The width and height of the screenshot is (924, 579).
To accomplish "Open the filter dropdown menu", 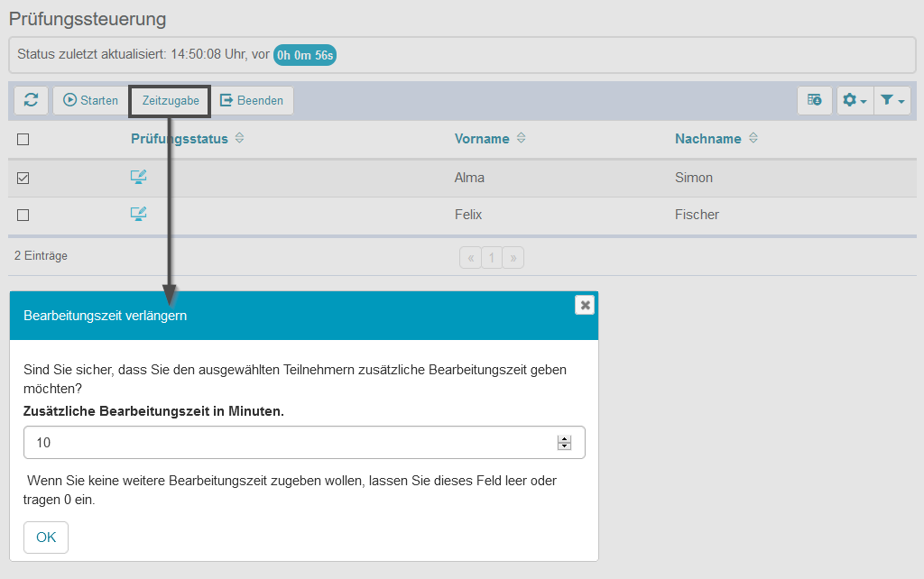I will pyautogui.click(x=901, y=100).
